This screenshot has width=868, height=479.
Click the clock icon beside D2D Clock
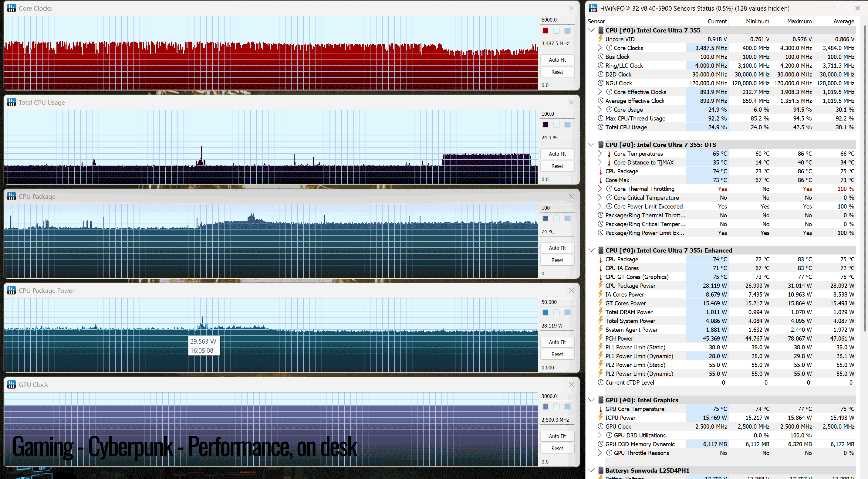pos(600,74)
